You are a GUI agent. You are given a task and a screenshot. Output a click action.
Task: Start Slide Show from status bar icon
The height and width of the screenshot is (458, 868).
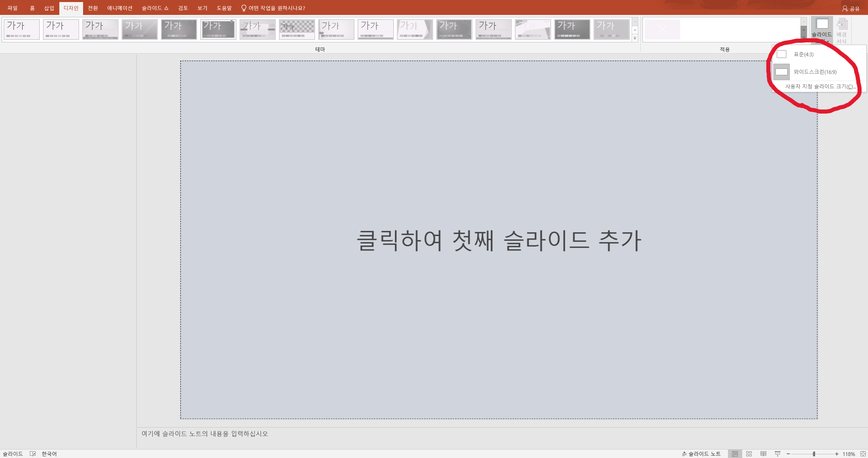click(x=777, y=454)
